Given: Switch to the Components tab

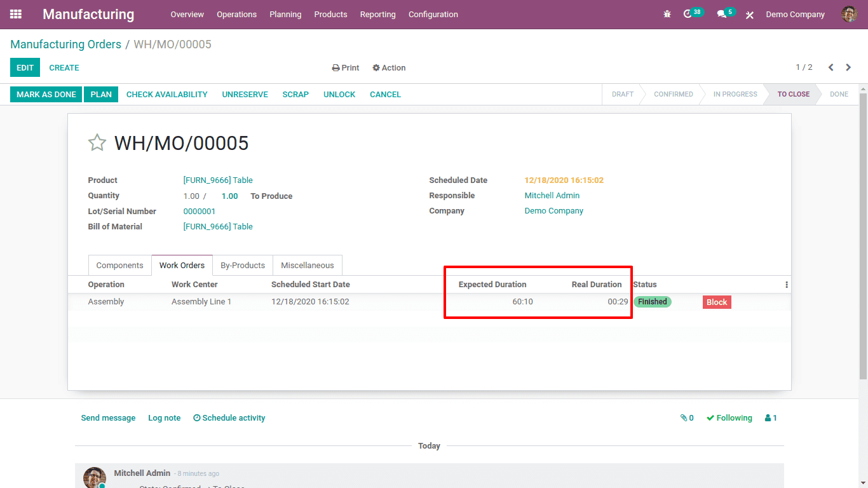Looking at the screenshot, I should click(119, 266).
